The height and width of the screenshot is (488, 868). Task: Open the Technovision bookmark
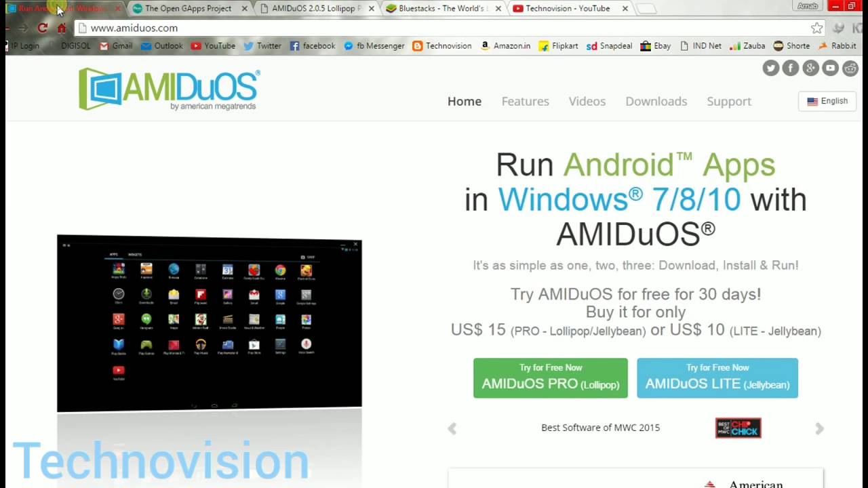pyautogui.click(x=441, y=45)
